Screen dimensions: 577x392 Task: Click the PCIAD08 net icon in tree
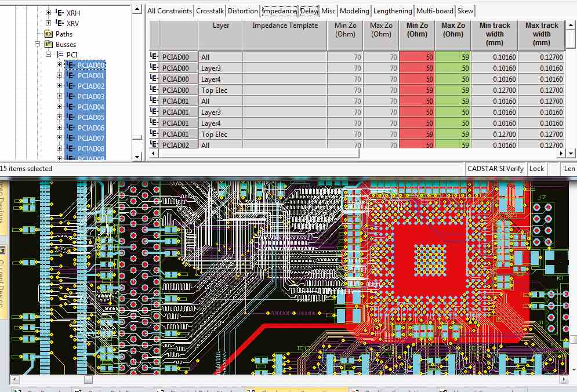tap(71, 148)
